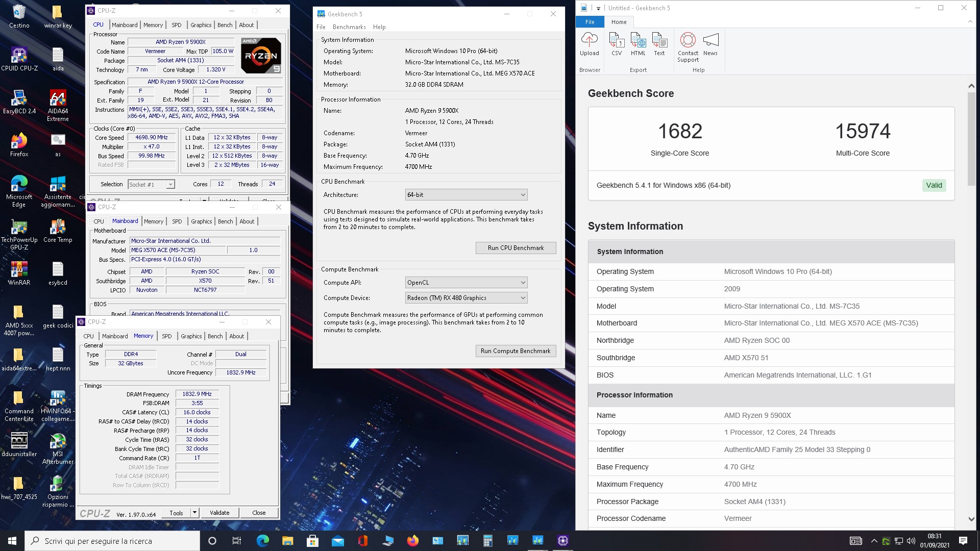The width and height of the screenshot is (980, 551).
Task: Open the Socket #1 selection dropdown
Action: tap(151, 185)
